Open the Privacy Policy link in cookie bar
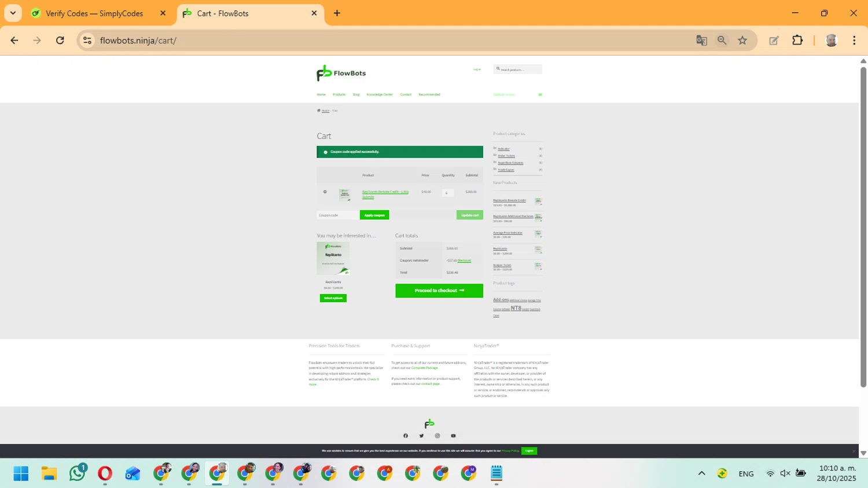This screenshot has width=868, height=488. pos(510,451)
